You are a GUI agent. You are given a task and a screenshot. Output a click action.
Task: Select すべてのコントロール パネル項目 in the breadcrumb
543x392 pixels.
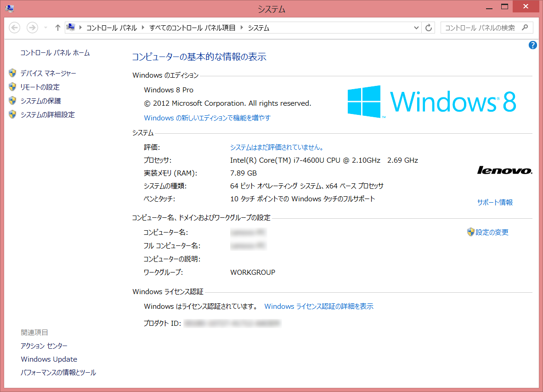pyautogui.click(x=192, y=28)
